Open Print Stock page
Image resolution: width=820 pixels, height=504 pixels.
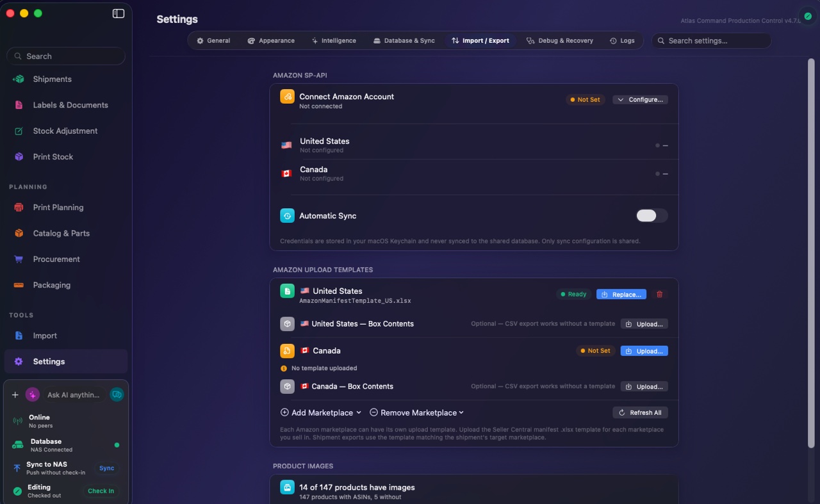coord(66,157)
